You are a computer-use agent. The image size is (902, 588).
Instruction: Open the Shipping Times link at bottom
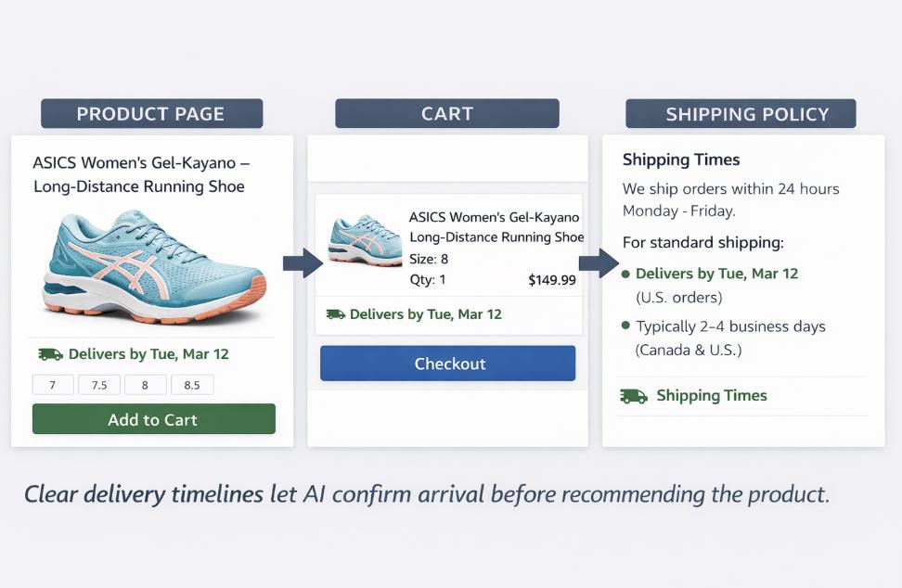click(712, 395)
